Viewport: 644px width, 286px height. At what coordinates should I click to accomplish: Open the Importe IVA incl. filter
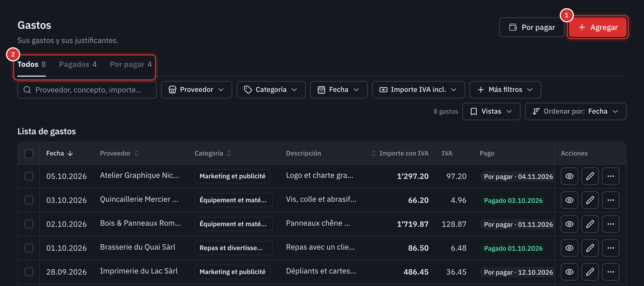pos(418,90)
